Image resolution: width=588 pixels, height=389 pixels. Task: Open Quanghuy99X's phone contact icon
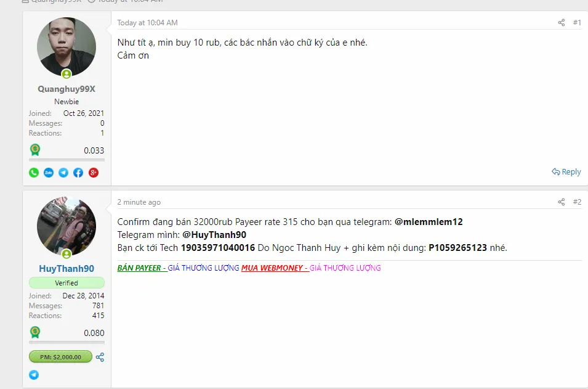(x=34, y=173)
